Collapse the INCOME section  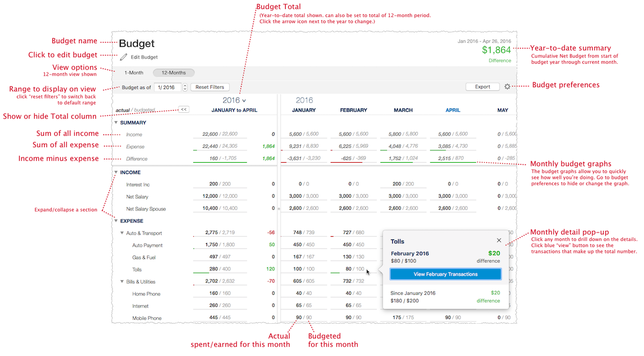115,172
